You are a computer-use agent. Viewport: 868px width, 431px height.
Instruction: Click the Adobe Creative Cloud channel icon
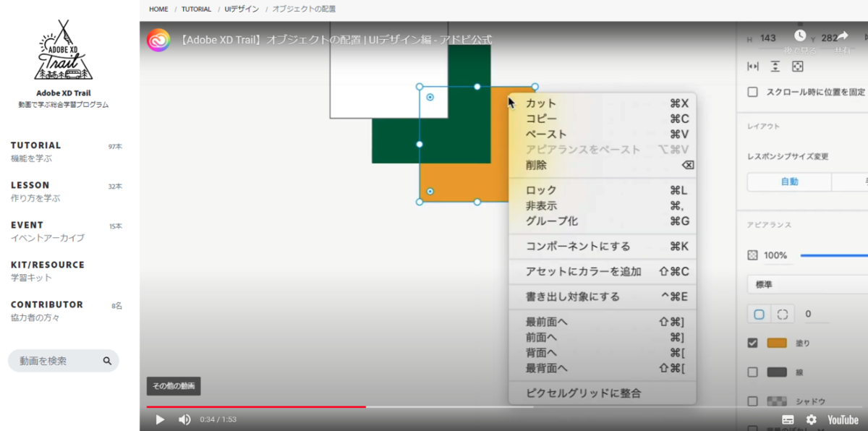click(158, 40)
